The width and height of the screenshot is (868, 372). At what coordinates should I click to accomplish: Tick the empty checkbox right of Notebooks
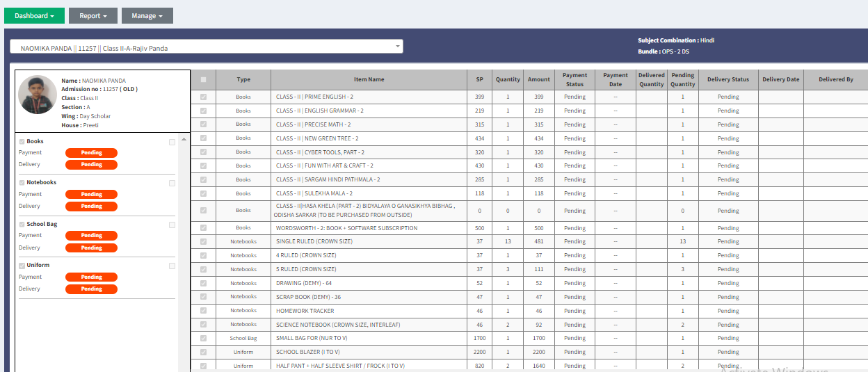coord(172,184)
